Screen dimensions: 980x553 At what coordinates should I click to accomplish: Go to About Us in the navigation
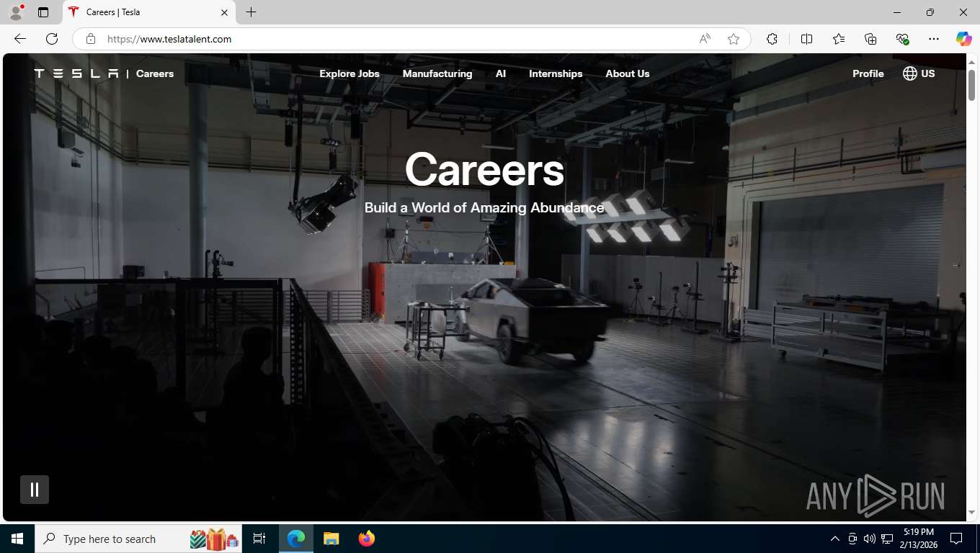tap(628, 73)
